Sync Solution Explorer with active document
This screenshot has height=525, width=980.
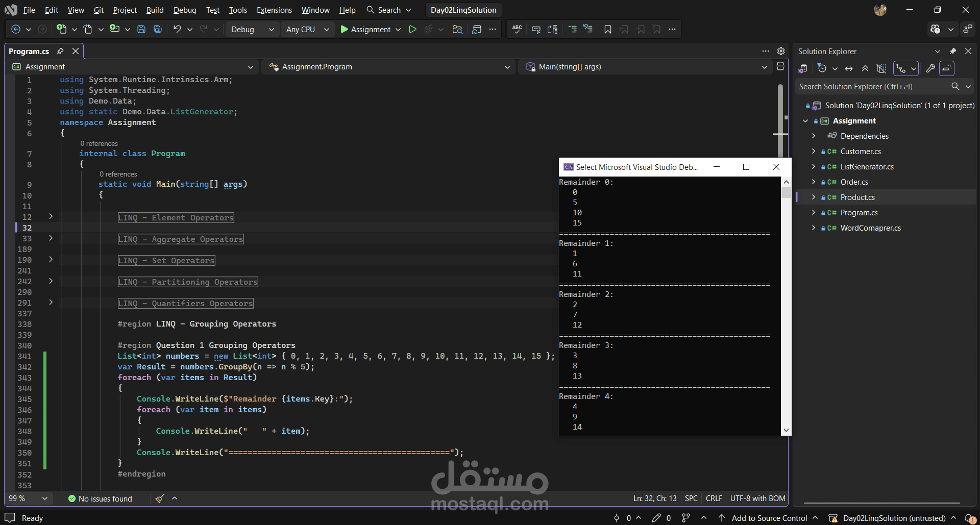coord(848,68)
